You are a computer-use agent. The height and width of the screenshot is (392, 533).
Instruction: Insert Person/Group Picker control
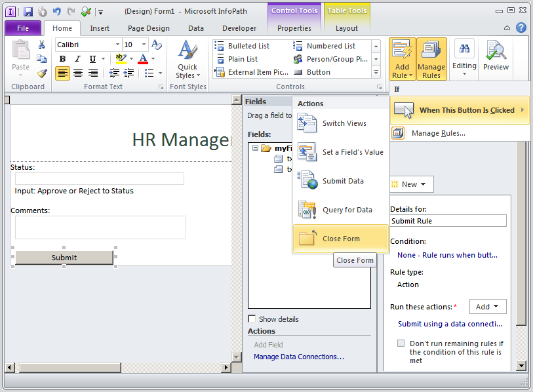(x=330, y=59)
